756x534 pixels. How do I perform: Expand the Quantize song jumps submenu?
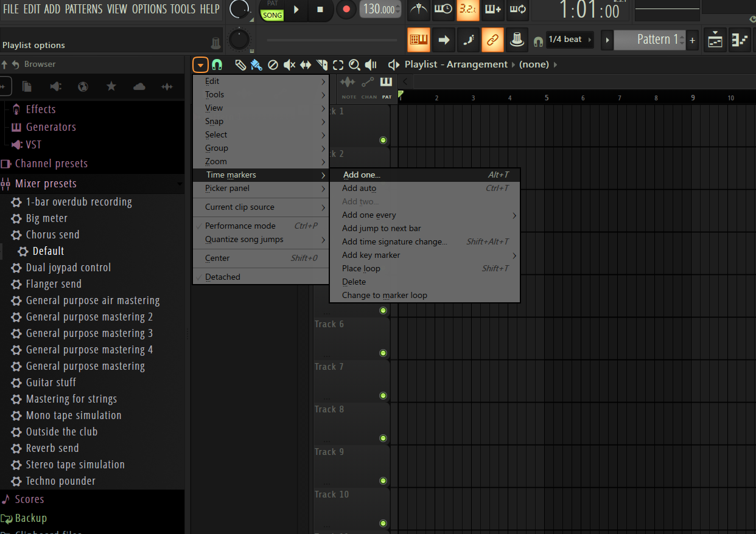(261, 240)
